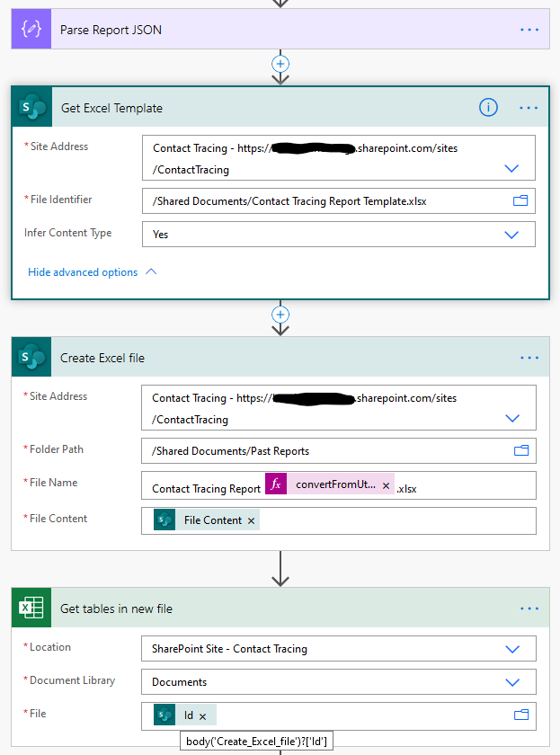Open the Create Excel file ellipsis menu

[529, 358]
